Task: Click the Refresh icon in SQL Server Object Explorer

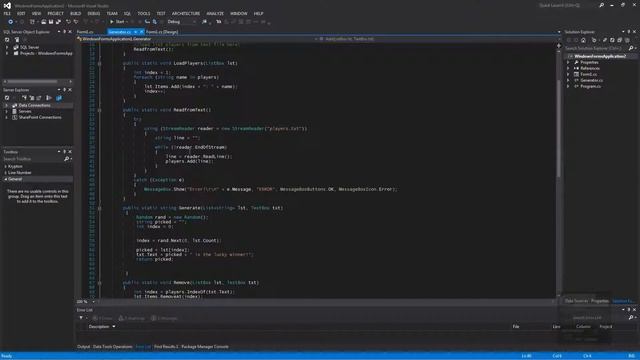Action: coord(7,40)
